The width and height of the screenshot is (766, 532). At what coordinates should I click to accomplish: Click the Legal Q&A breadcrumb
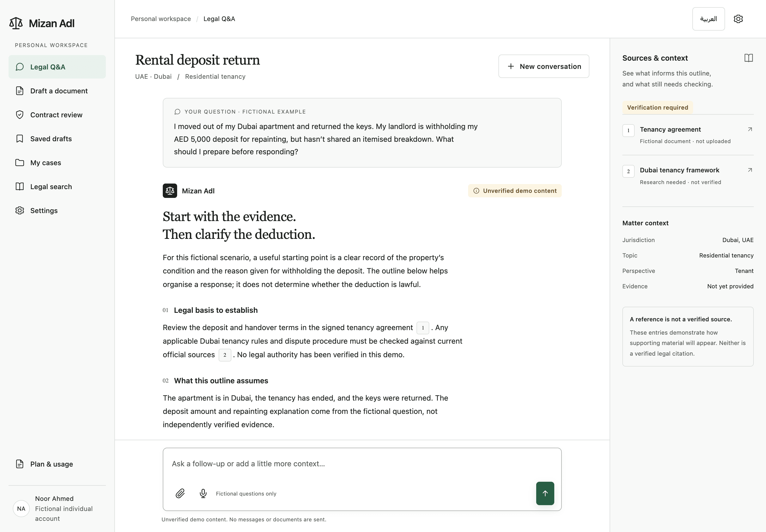(219, 19)
